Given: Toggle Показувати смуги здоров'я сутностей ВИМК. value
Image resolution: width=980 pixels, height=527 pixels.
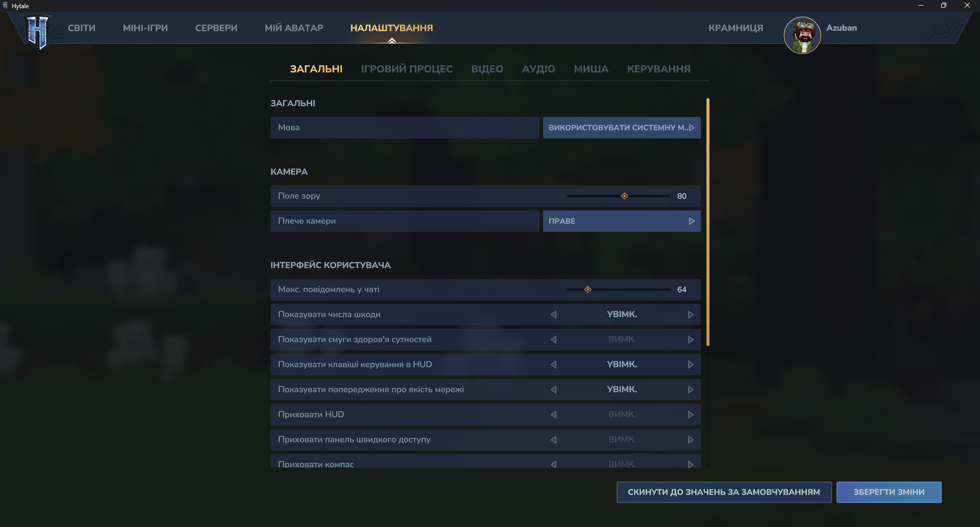Looking at the screenshot, I should [622, 340].
